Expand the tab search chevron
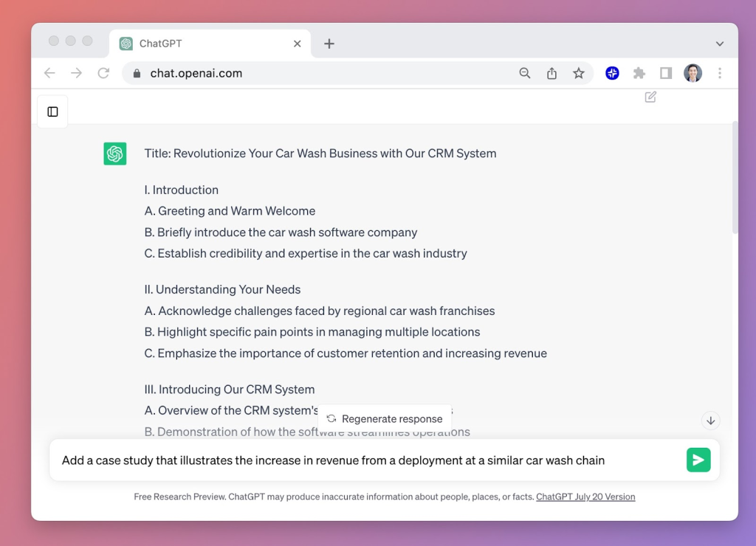Screen dimensions: 756x546 pos(720,44)
